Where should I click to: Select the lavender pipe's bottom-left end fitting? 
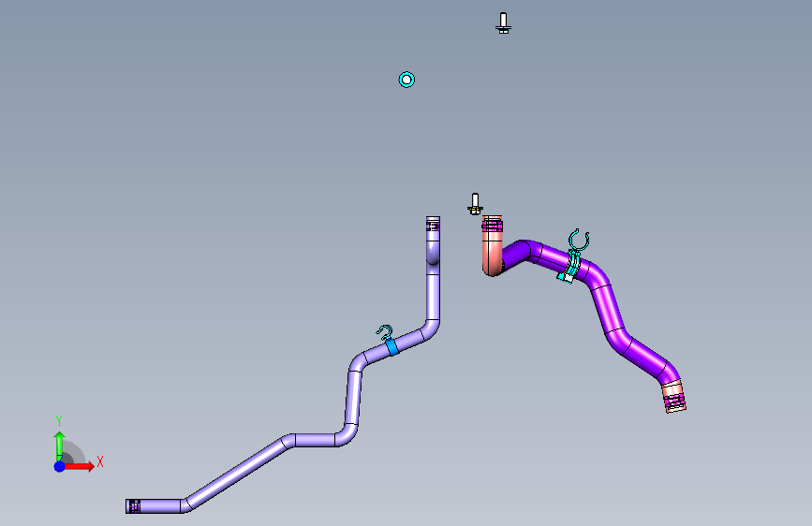(133, 506)
